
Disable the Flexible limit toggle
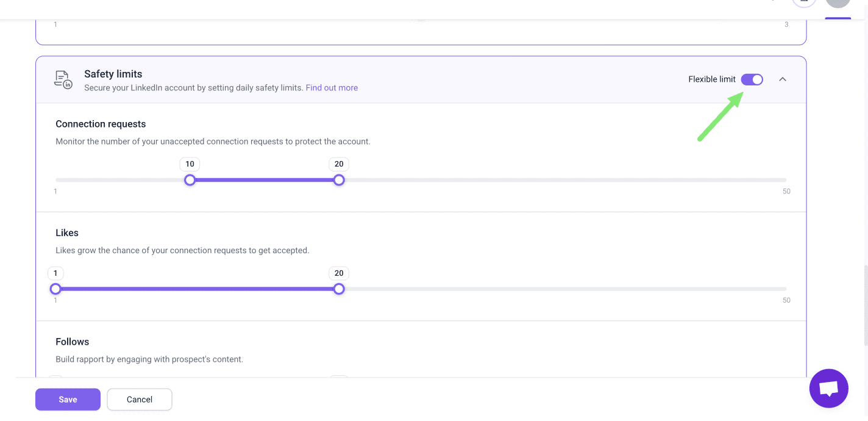[x=752, y=79]
